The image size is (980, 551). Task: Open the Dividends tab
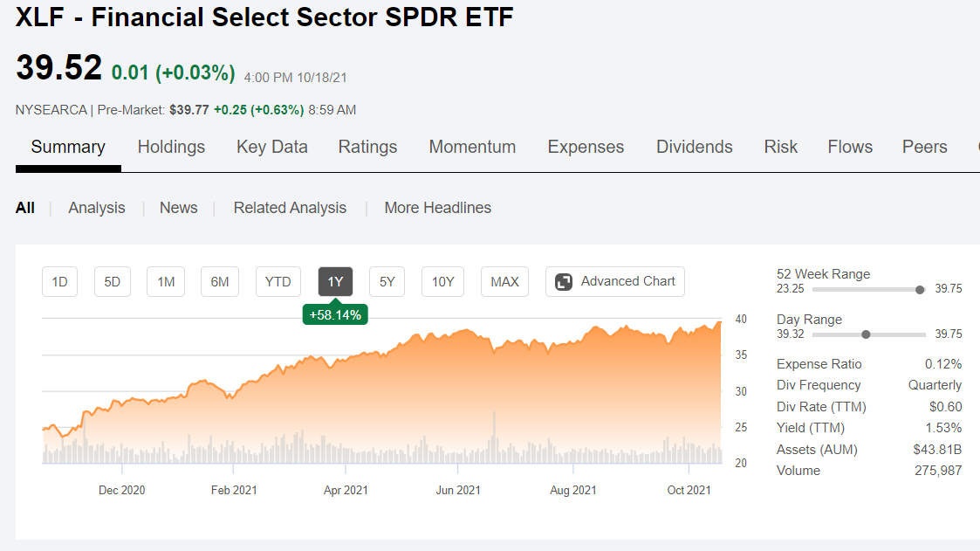click(695, 147)
